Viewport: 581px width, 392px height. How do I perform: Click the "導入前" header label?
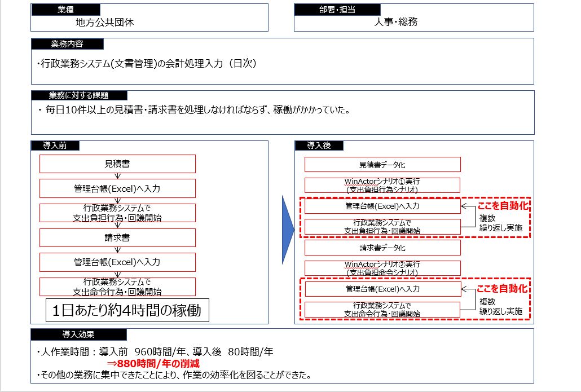click(55, 146)
